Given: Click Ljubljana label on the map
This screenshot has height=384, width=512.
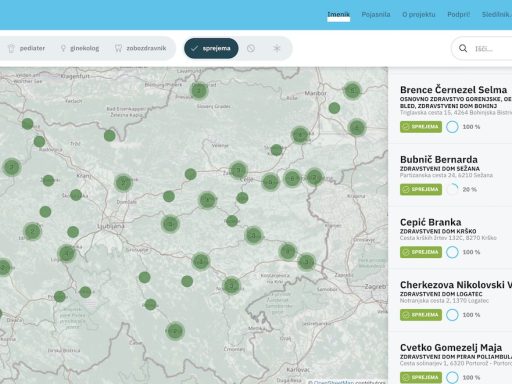Looking at the screenshot, I should 111,227.
